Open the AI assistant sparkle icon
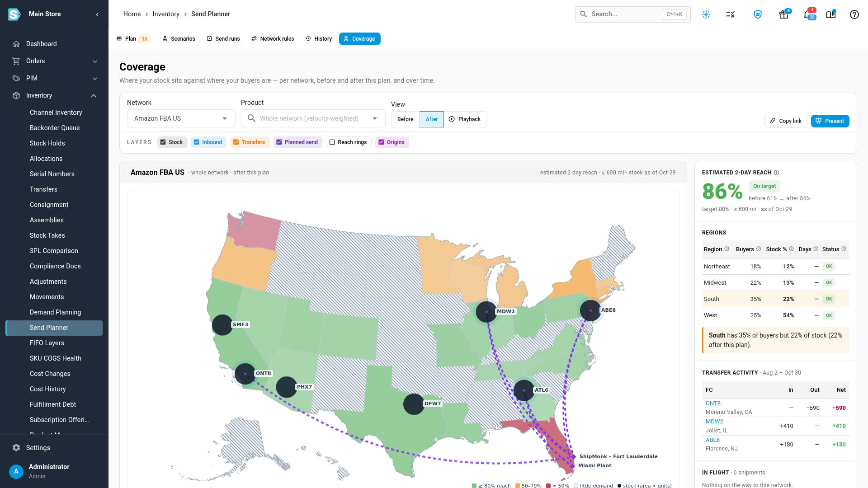The height and width of the screenshot is (488, 868). pos(706,14)
